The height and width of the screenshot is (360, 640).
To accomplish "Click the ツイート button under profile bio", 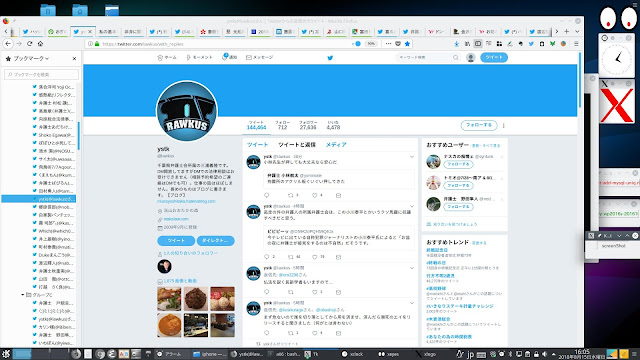I will 176,241.
